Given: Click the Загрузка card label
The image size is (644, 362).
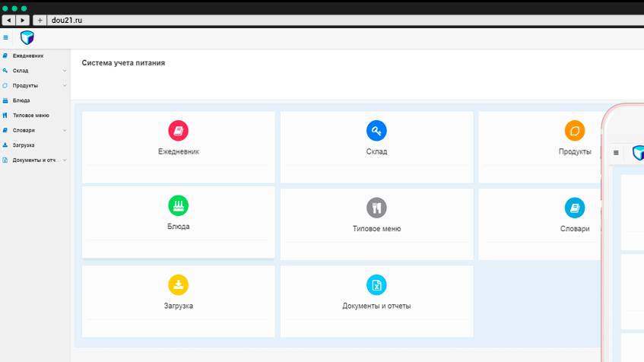Looking at the screenshot, I should [x=178, y=306].
